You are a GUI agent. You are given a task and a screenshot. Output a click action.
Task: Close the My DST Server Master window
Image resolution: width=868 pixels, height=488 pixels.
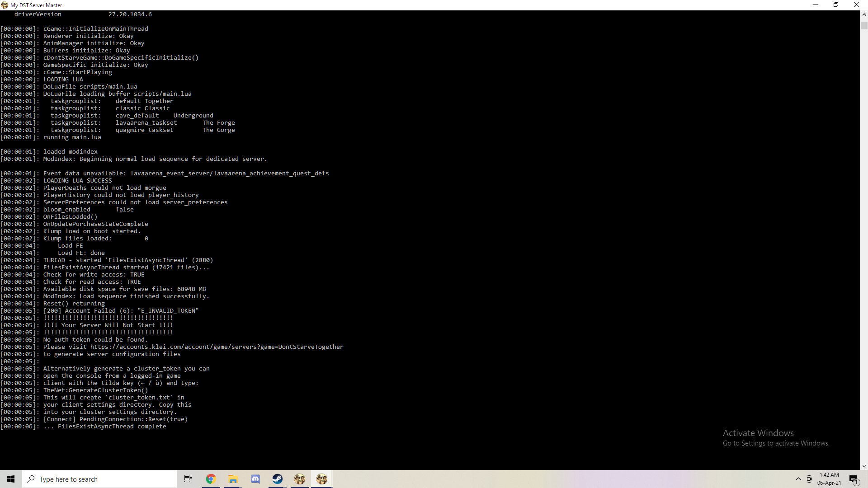pos(856,5)
